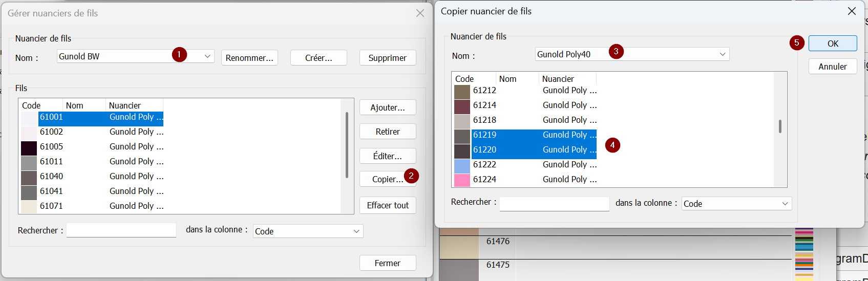
Task: Select thread 61222 in copy list
Action: point(484,164)
